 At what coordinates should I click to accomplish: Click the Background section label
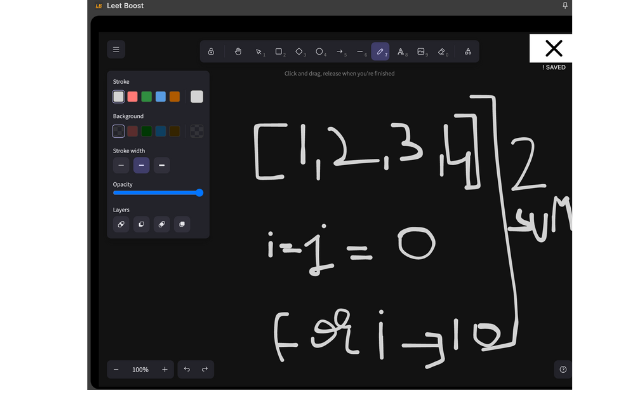pyautogui.click(x=128, y=116)
